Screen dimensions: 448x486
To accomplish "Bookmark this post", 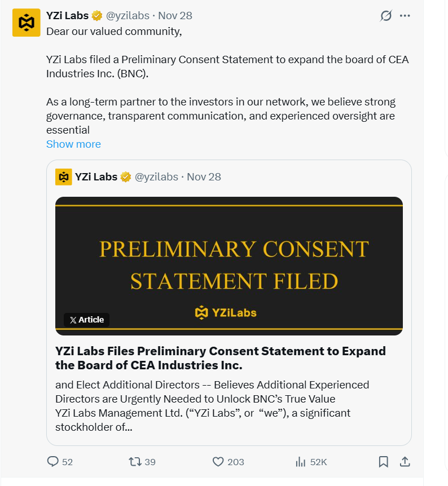I will pyautogui.click(x=383, y=461).
